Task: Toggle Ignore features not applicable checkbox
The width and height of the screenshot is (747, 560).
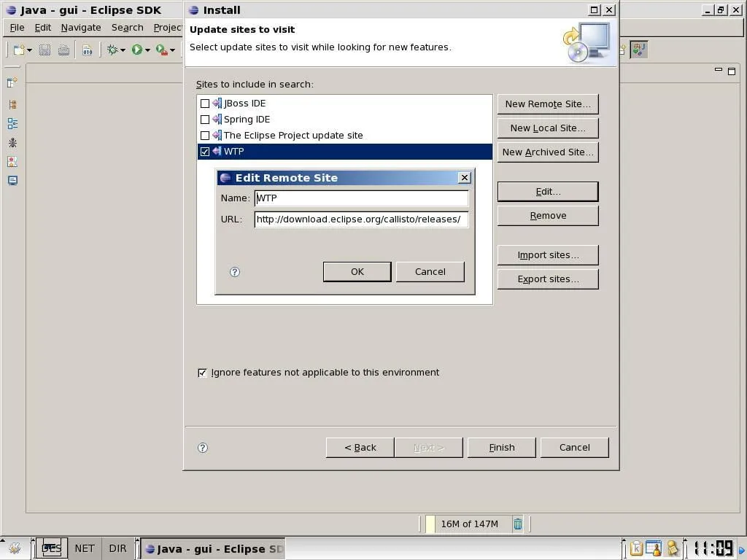Action: click(x=203, y=373)
